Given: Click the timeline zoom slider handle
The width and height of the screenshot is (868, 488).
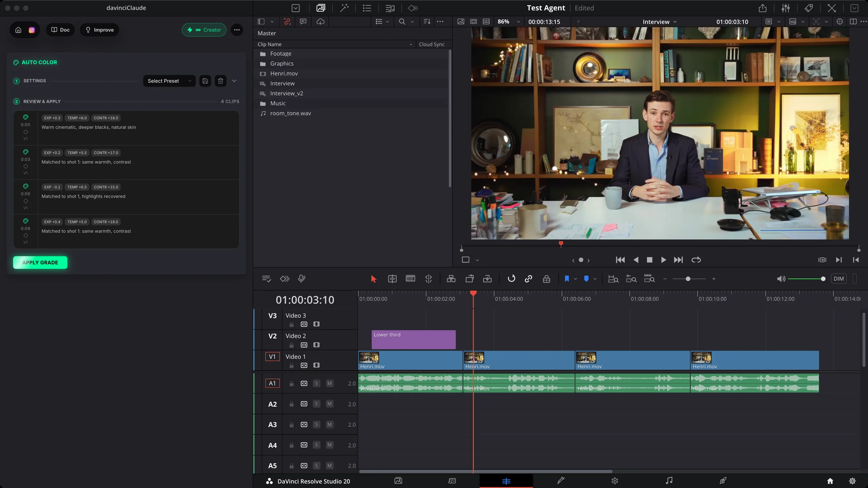Looking at the screenshot, I should pyautogui.click(x=688, y=279).
